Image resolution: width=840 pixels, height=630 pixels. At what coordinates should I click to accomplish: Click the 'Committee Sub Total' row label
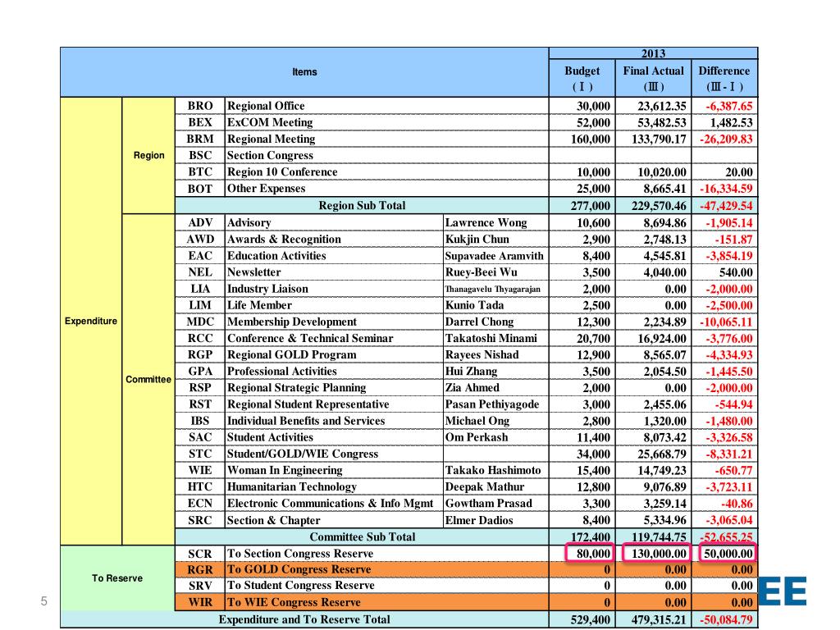click(x=362, y=536)
